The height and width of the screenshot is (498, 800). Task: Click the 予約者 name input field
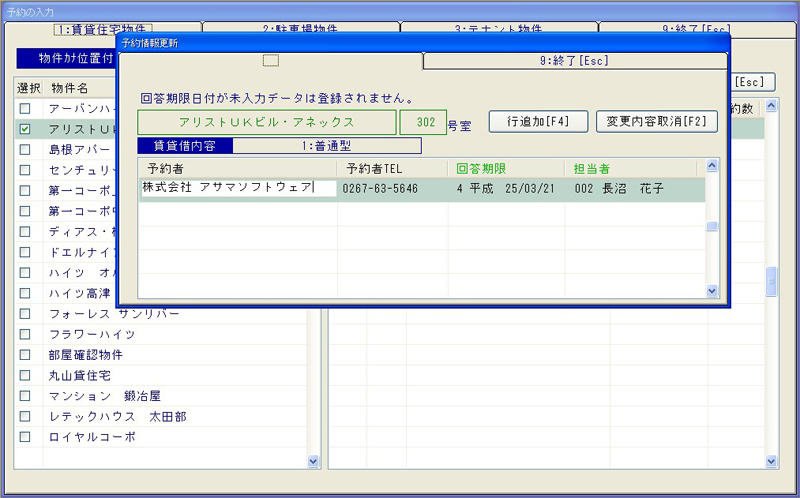(x=238, y=188)
